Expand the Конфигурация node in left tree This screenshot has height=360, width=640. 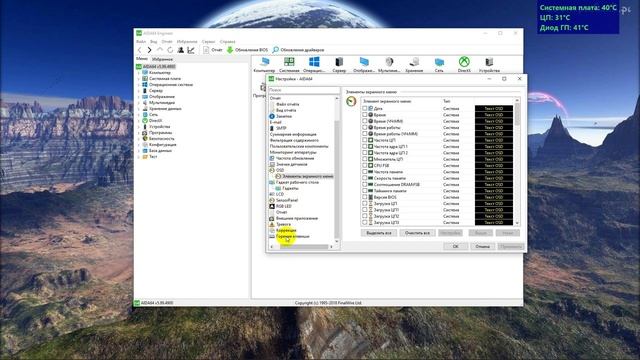pyautogui.click(x=139, y=144)
